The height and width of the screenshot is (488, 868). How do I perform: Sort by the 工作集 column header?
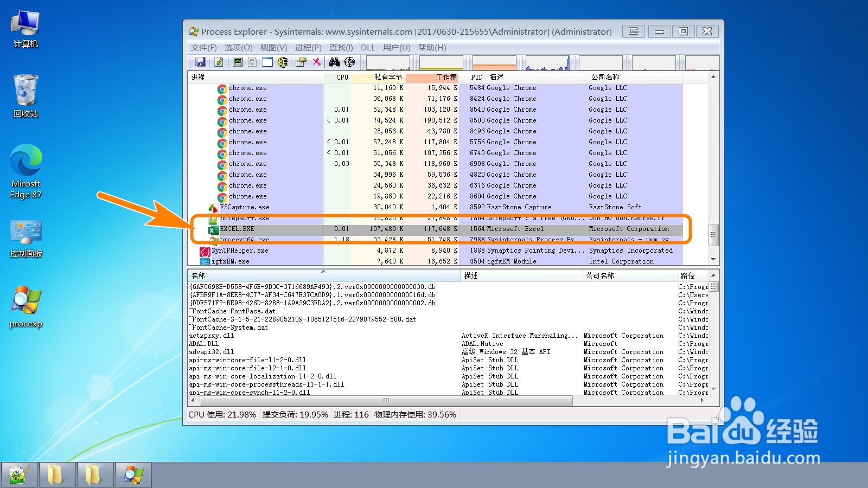point(432,78)
